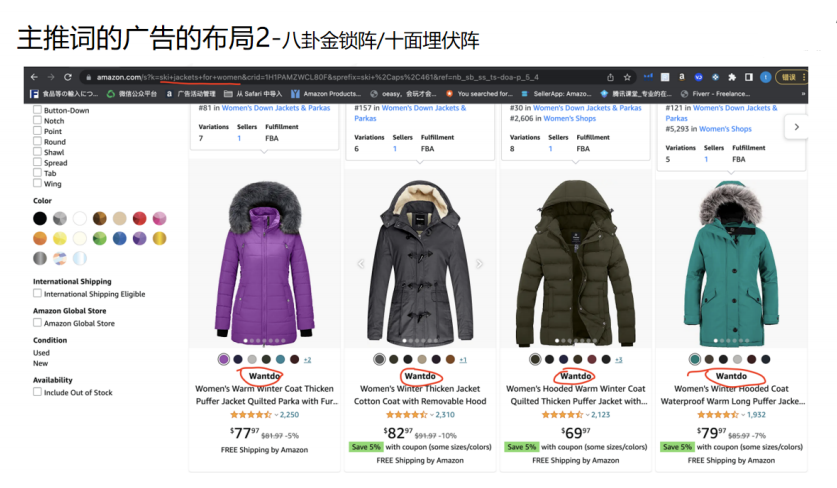Image resolution: width=837 pixels, height=488 pixels.
Task: Enable International Shipping Eligible checkbox
Action: point(37,293)
